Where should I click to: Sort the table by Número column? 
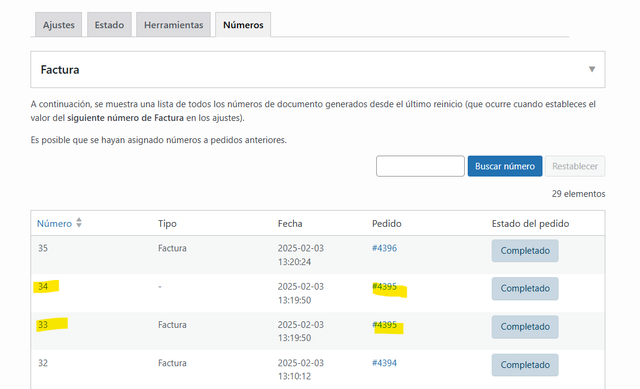coord(54,223)
